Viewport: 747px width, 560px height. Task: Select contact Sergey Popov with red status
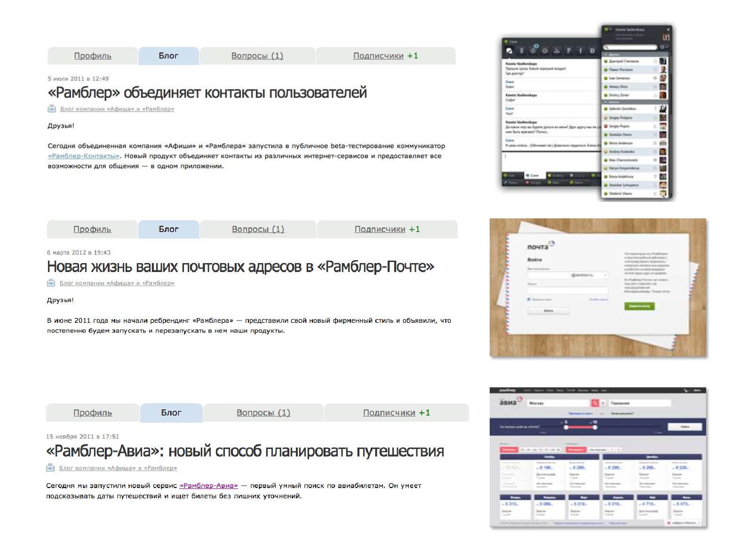point(635,126)
